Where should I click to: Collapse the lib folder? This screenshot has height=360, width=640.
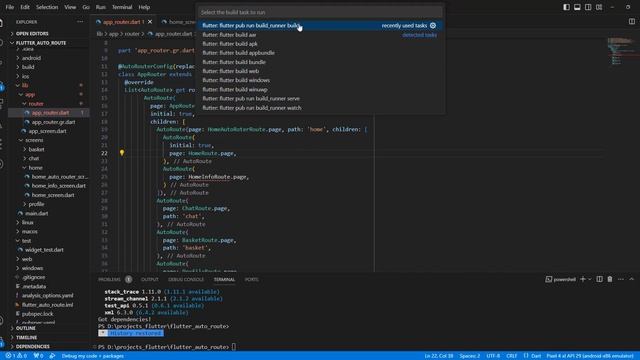pyautogui.click(x=25, y=85)
